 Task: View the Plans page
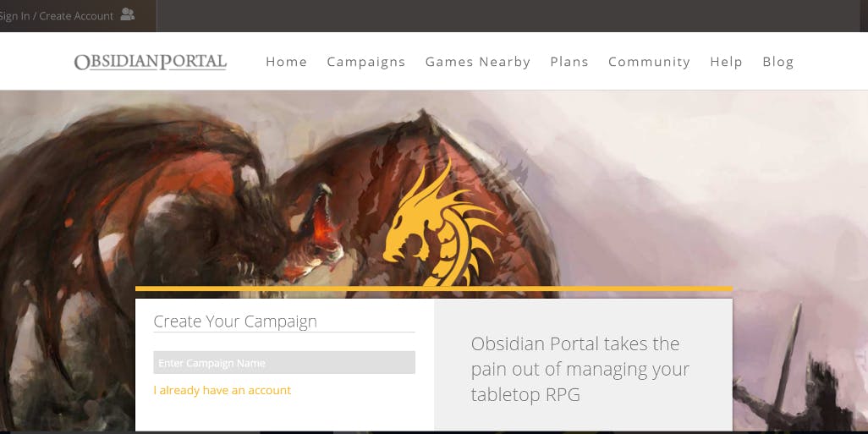coord(569,62)
